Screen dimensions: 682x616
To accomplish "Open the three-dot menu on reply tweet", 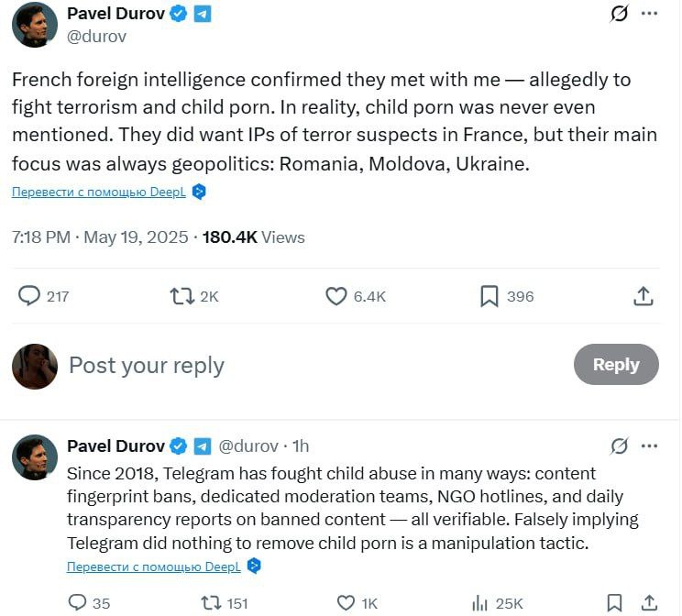I will coord(649,446).
